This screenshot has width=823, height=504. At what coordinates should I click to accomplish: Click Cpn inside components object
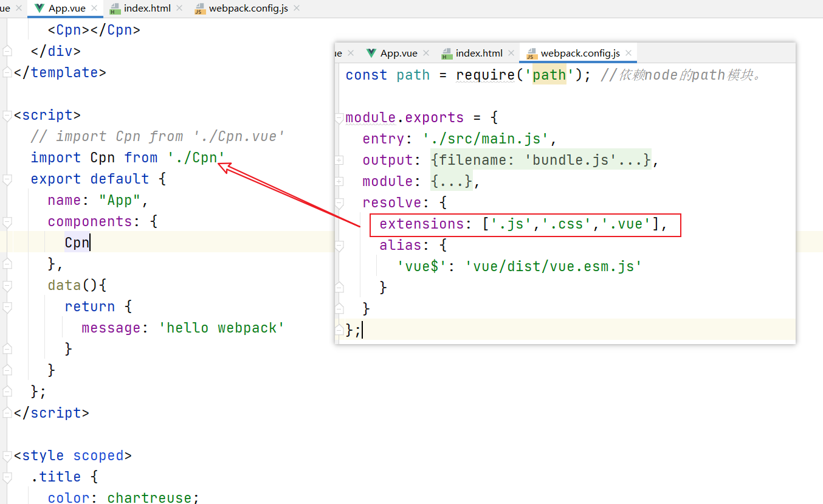[77, 243]
